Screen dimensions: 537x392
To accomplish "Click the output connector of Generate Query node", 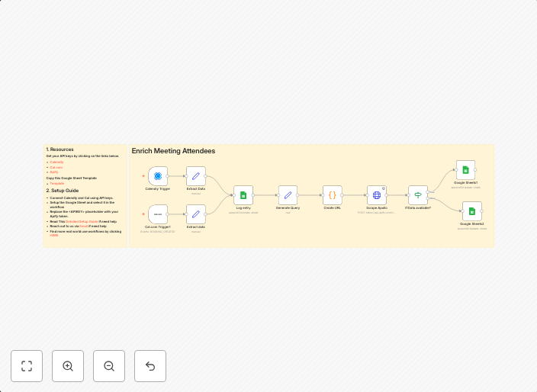I will (297, 195).
